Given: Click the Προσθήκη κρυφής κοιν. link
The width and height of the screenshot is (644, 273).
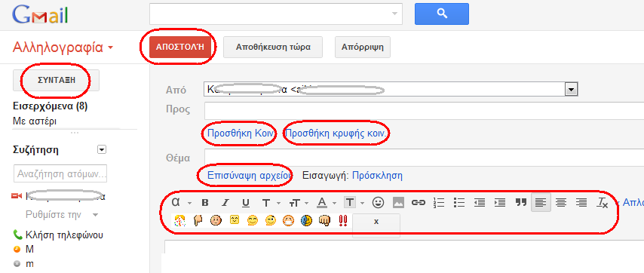Looking at the screenshot, I should coord(336,133).
